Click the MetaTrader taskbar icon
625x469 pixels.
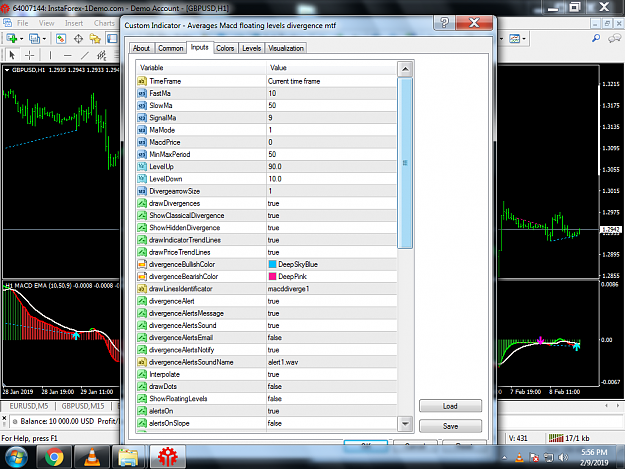click(x=167, y=457)
